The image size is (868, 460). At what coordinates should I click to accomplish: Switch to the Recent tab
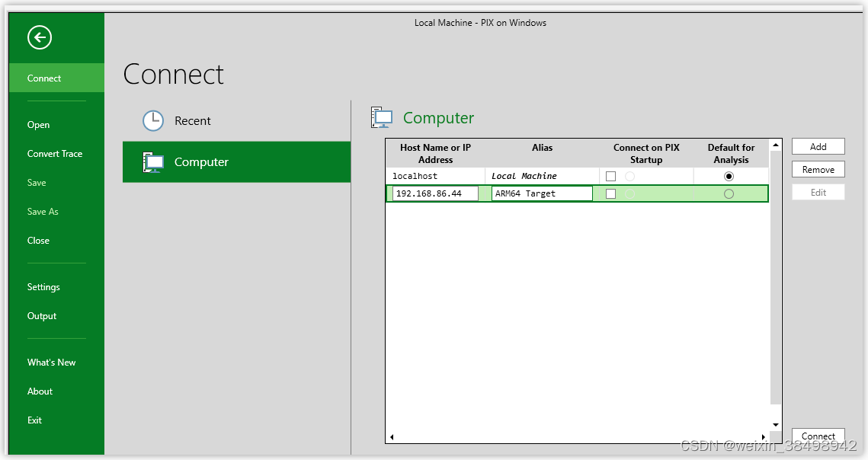(x=236, y=120)
